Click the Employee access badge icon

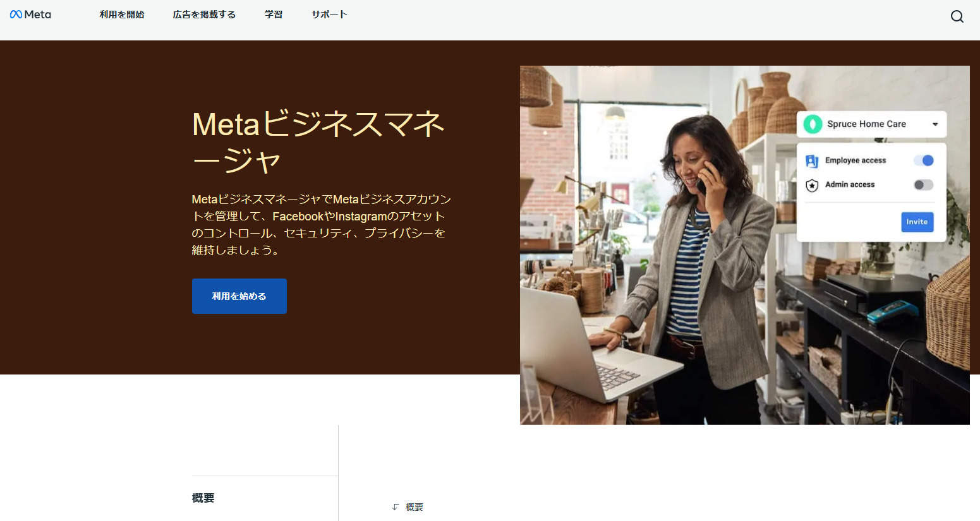click(812, 161)
